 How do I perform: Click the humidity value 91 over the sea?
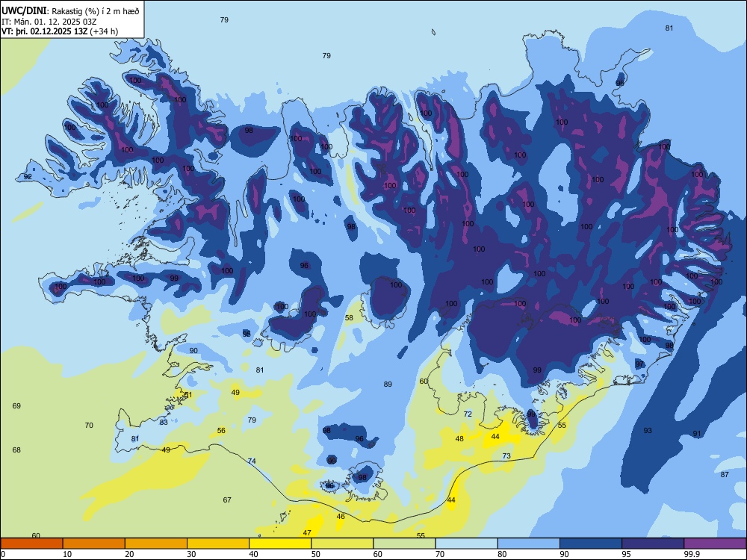697,433
